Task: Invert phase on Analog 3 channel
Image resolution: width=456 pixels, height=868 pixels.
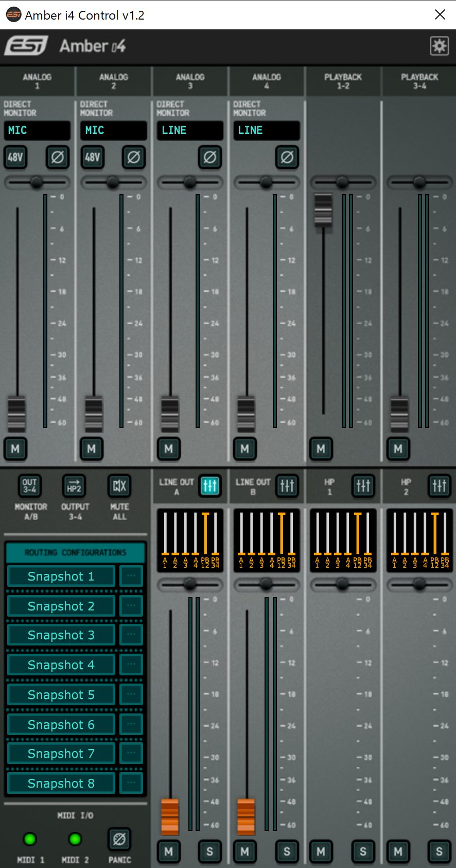Action: tap(210, 157)
